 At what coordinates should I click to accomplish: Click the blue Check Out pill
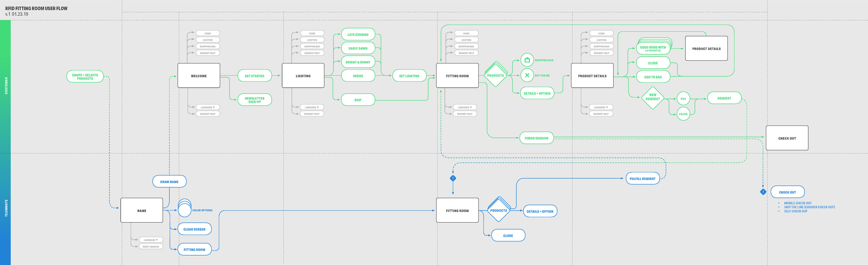point(787,192)
